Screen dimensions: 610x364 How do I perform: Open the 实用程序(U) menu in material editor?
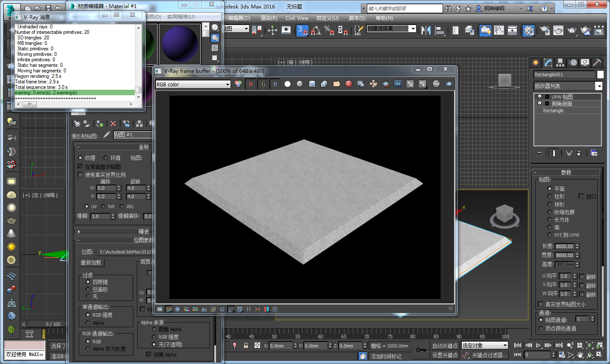pos(181,17)
